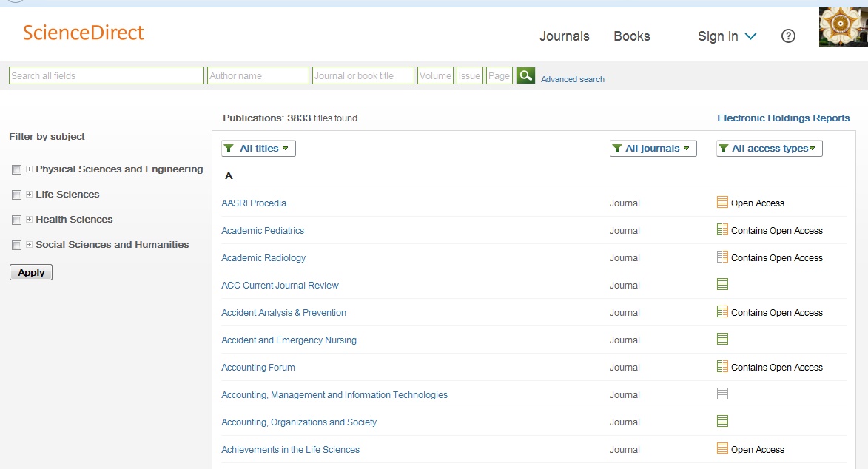868x469 pixels.
Task: Check the Health Sciences checkbox
Action: (16, 220)
